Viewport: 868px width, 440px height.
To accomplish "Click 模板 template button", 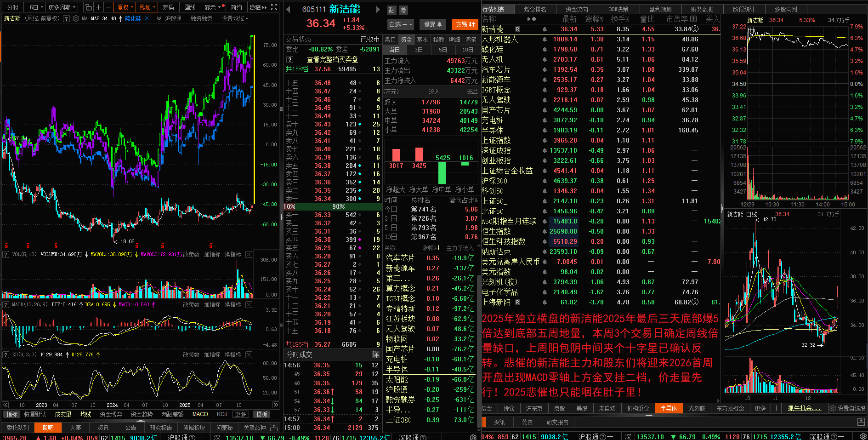I will coord(262,414).
